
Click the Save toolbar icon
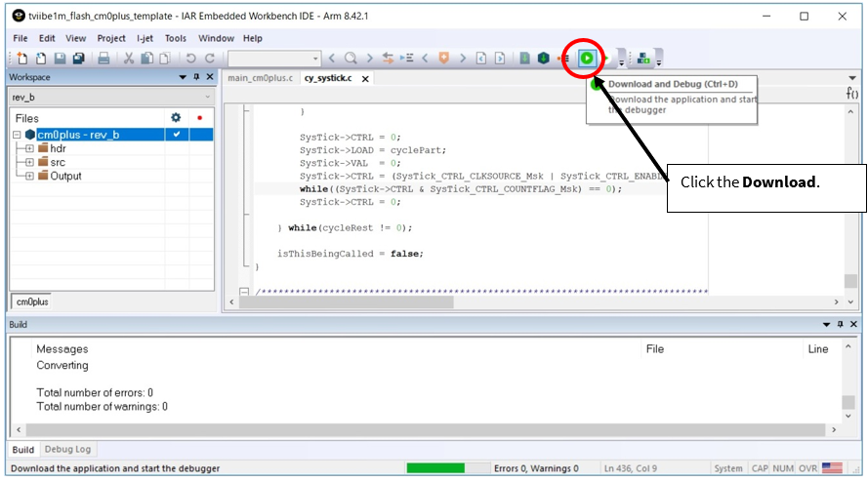(x=60, y=59)
